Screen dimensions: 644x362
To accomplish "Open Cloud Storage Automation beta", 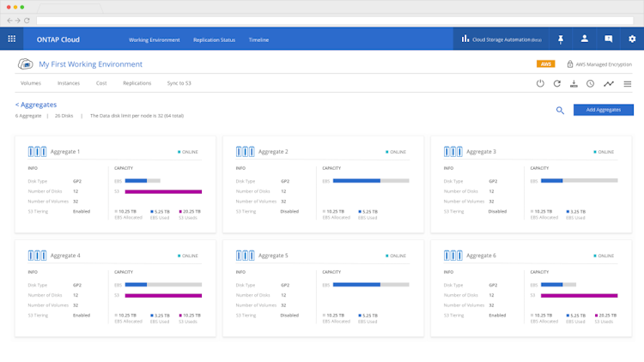I will click(x=501, y=39).
